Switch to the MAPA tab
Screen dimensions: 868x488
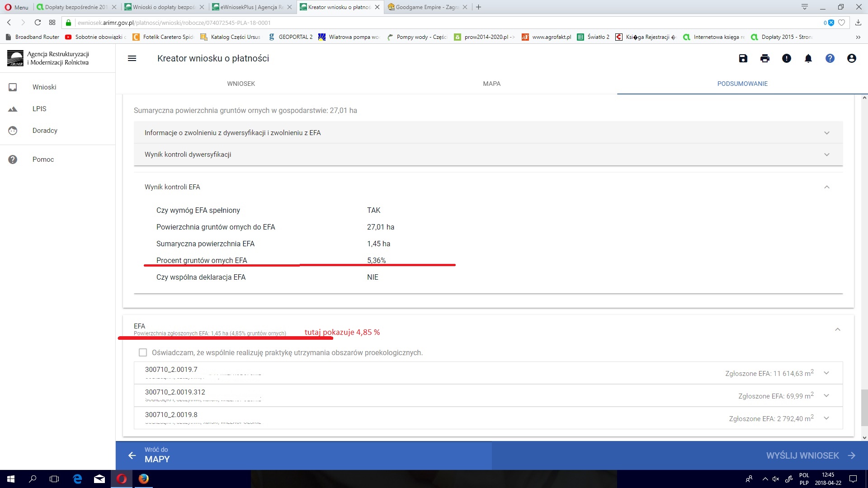(491, 84)
